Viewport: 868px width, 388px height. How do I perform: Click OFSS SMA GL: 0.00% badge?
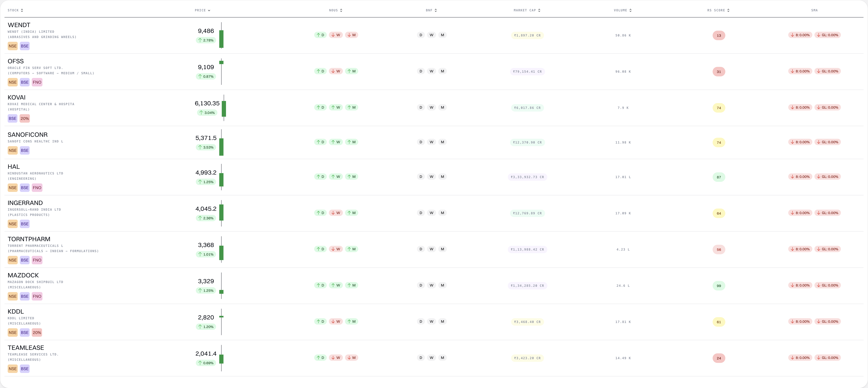(x=828, y=71)
